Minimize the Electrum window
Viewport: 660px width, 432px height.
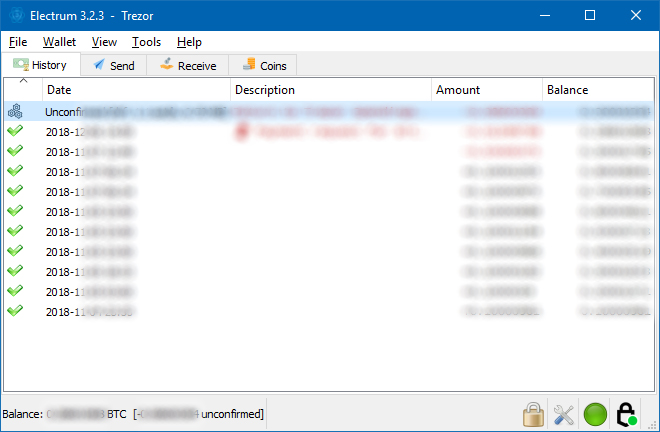point(545,15)
